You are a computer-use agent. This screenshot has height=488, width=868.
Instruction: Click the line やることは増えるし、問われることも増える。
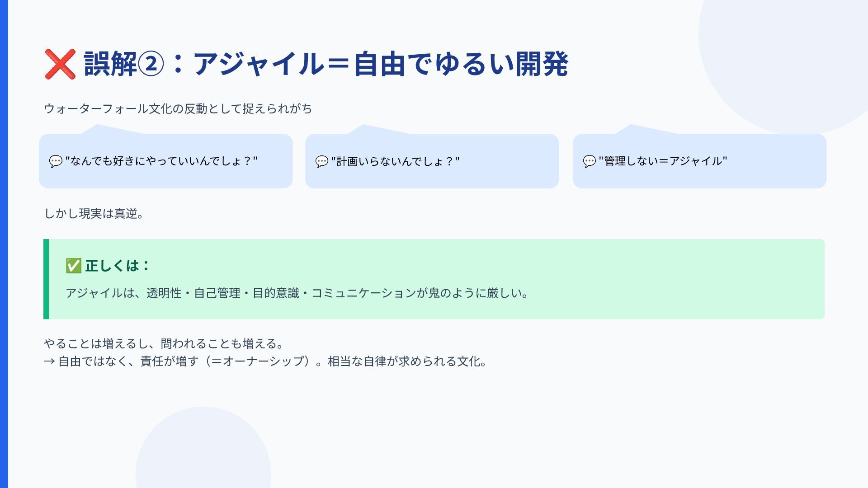tap(163, 344)
